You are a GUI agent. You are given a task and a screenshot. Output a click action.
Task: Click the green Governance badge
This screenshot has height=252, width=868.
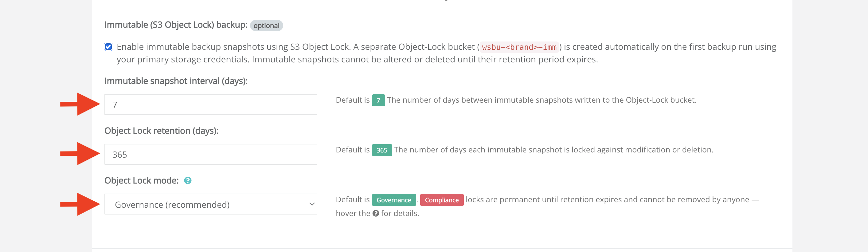point(394,200)
